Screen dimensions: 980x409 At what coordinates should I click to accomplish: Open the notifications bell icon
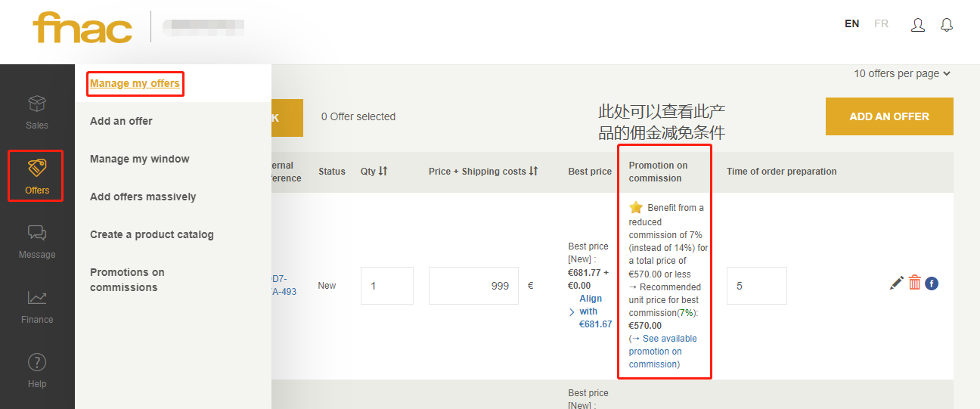[947, 24]
